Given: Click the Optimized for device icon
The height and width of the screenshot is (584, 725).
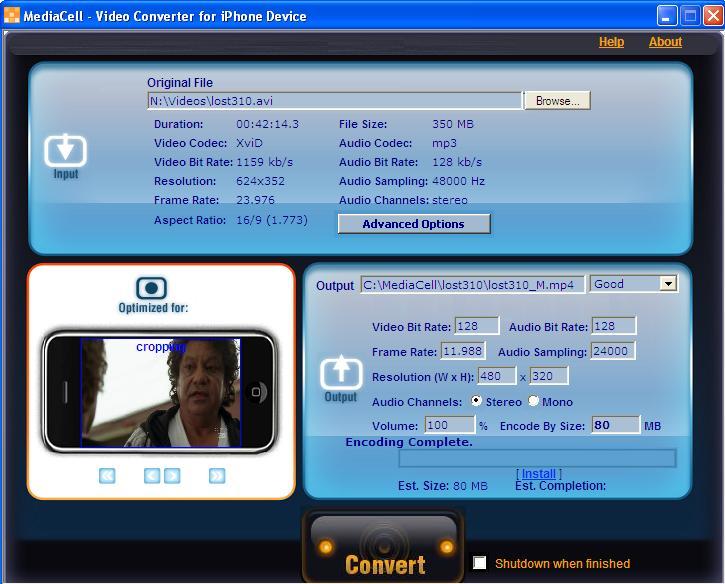Looking at the screenshot, I should pyautogui.click(x=151, y=288).
